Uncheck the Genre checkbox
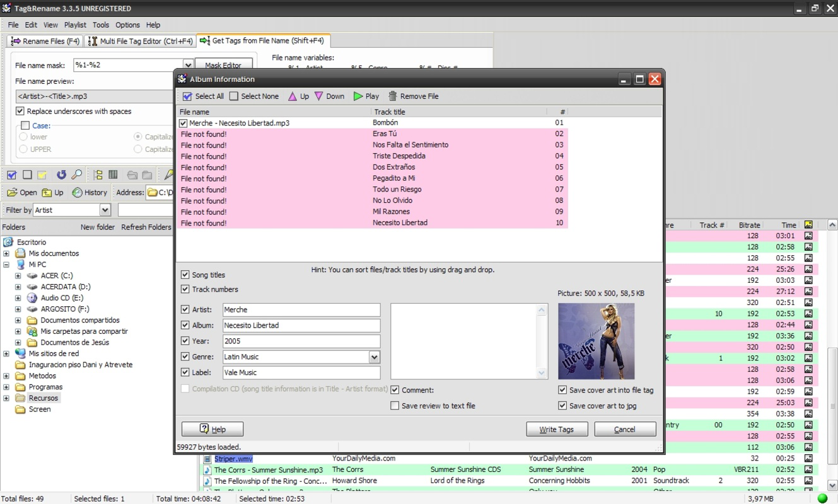This screenshot has height=504, width=838. click(x=185, y=357)
